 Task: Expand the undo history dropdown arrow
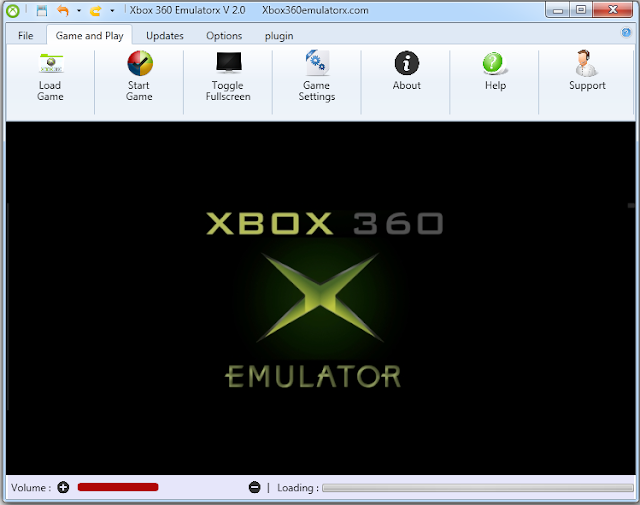tap(79, 11)
